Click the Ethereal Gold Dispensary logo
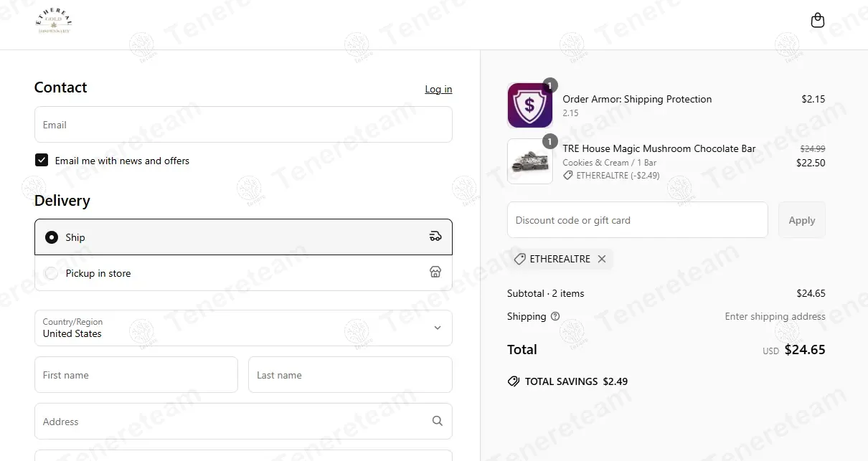 coord(54,22)
